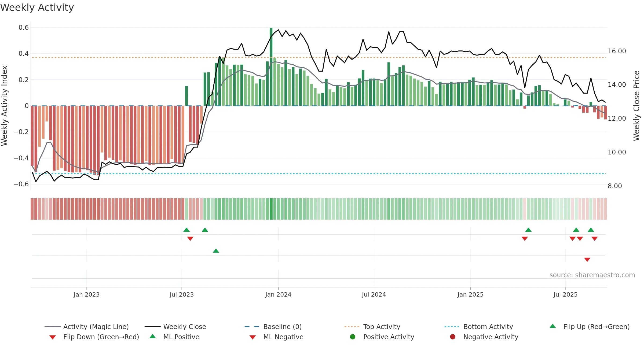This screenshot has height=362, width=644.
Task: Toggle the Baseline (0) legend entry
Action: point(273,327)
